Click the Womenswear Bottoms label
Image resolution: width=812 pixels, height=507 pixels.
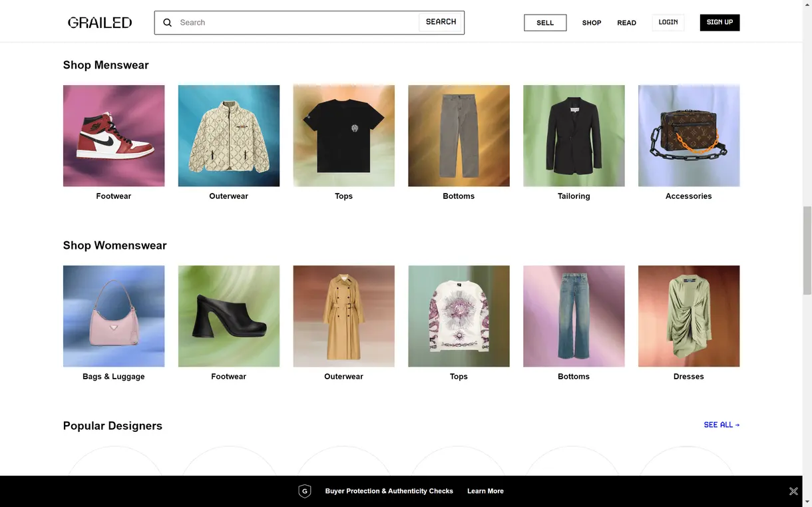pyautogui.click(x=574, y=377)
